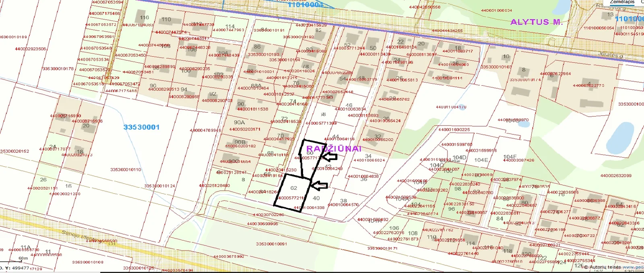Viewport: 644px width, 273px height.
Task: Select parcel number 440004789946
Action: pos(205,130)
